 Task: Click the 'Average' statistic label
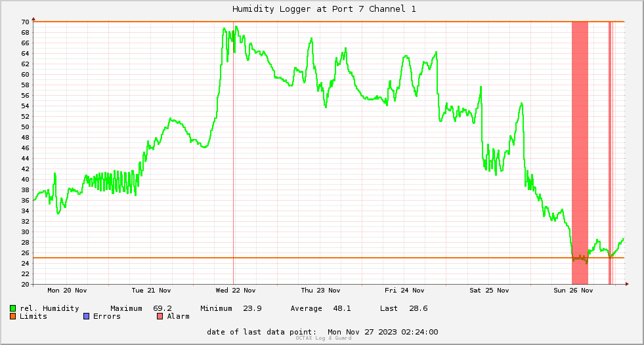306,308
